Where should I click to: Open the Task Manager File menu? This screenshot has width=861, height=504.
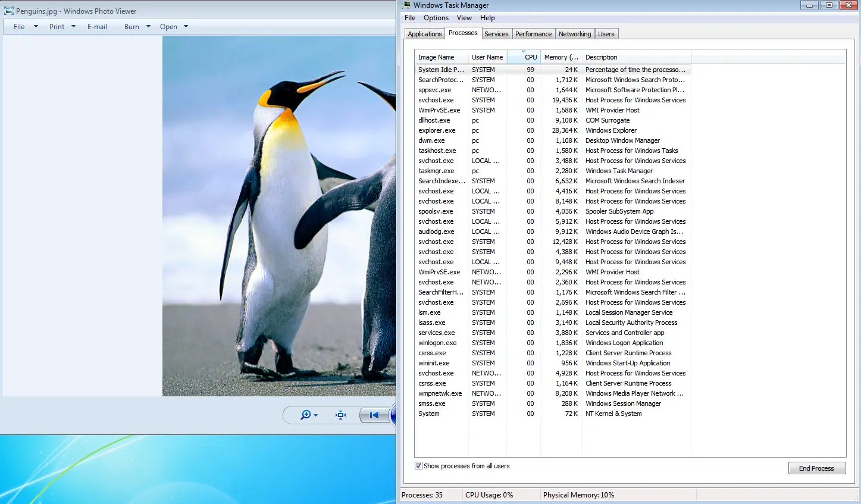pyautogui.click(x=410, y=18)
